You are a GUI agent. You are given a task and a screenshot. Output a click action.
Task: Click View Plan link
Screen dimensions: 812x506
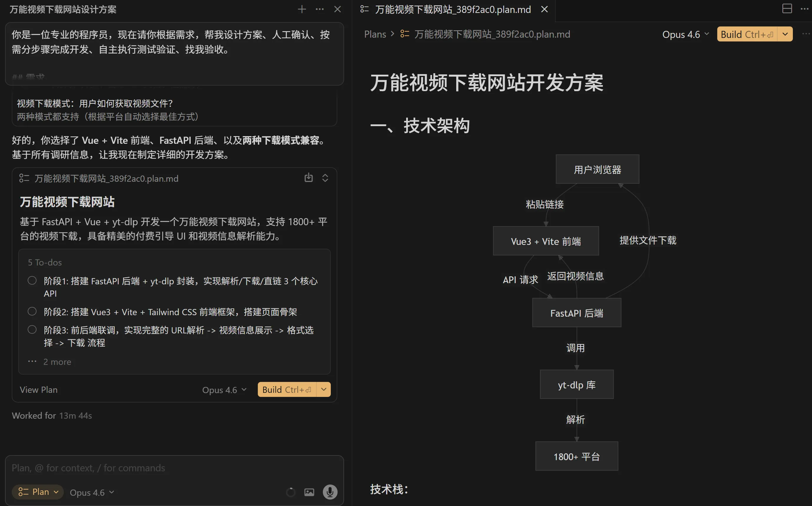[x=39, y=390]
